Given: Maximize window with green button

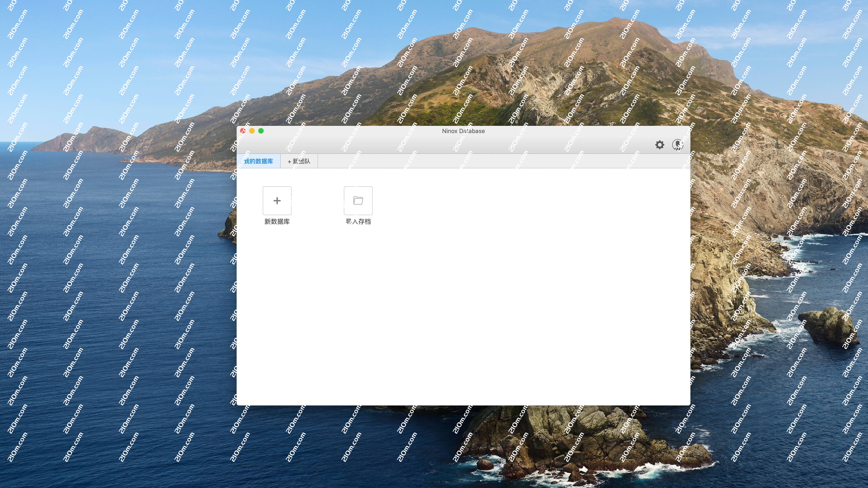Looking at the screenshot, I should coord(261,131).
